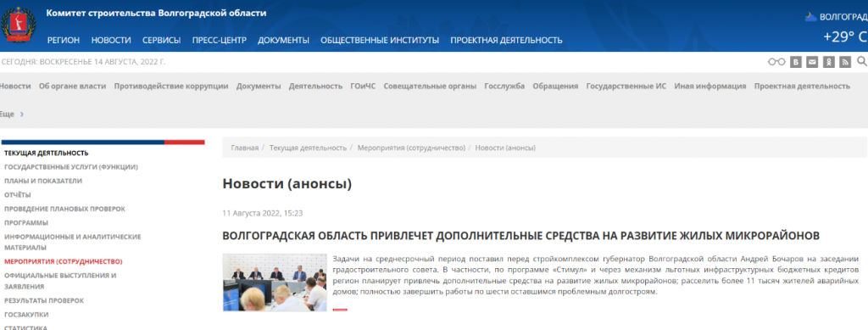Expand the 'Еще' menu arrow
The height and width of the screenshot is (330, 868).
pos(21,114)
